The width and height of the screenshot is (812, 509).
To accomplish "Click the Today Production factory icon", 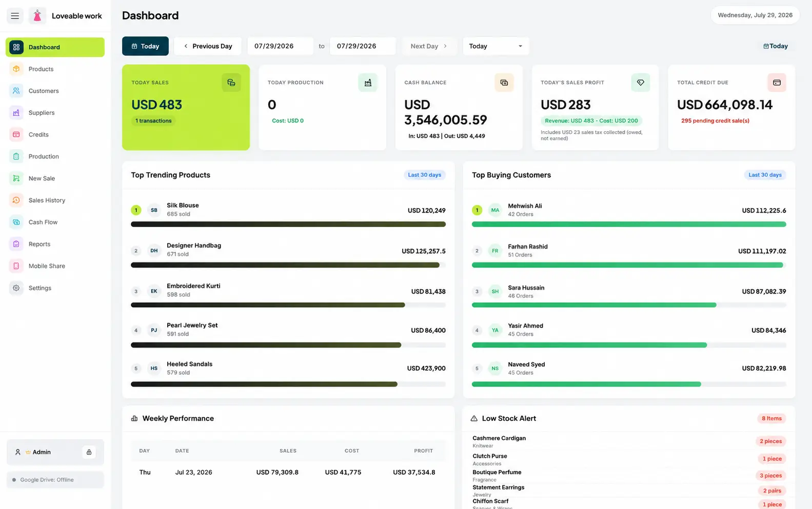I will [368, 83].
